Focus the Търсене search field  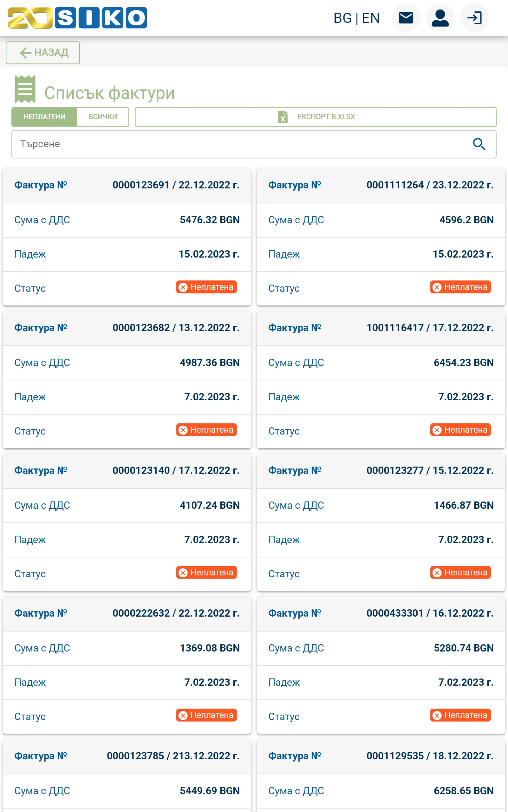[x=254, y=144]
